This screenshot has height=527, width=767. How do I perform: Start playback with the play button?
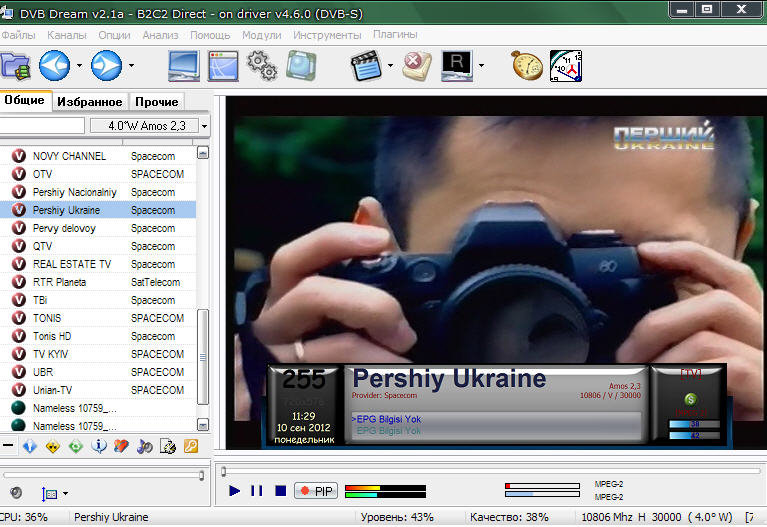tap(234, 490)
